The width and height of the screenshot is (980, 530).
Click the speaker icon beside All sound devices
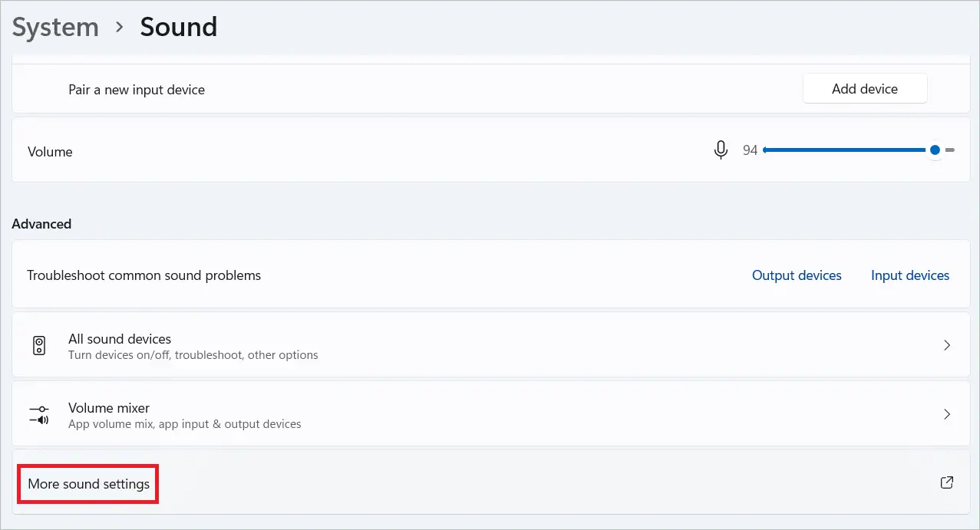pos(39,346)
